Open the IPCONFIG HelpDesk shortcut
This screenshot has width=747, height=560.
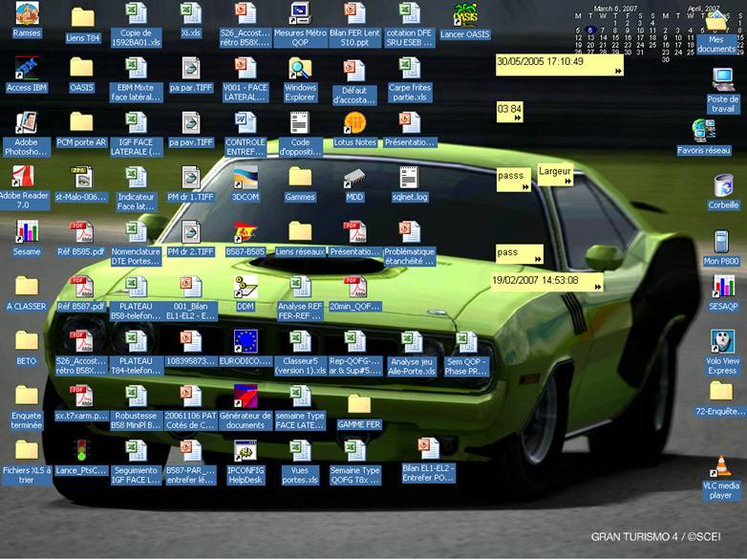245,452
